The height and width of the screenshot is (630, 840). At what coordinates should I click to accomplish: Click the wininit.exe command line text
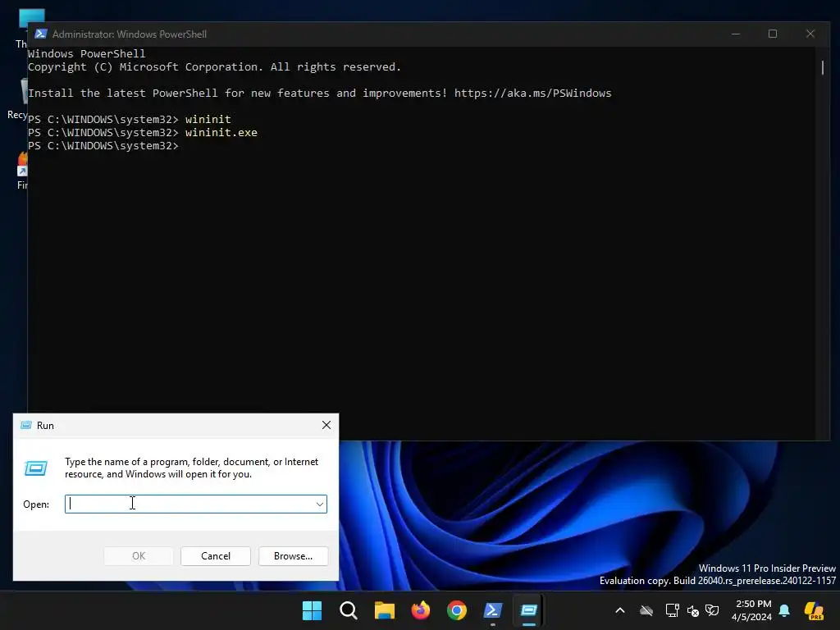[221, 132]
